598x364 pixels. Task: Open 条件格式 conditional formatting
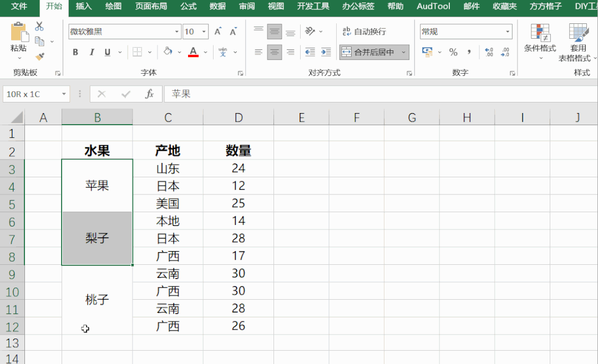tap(540, 42)
